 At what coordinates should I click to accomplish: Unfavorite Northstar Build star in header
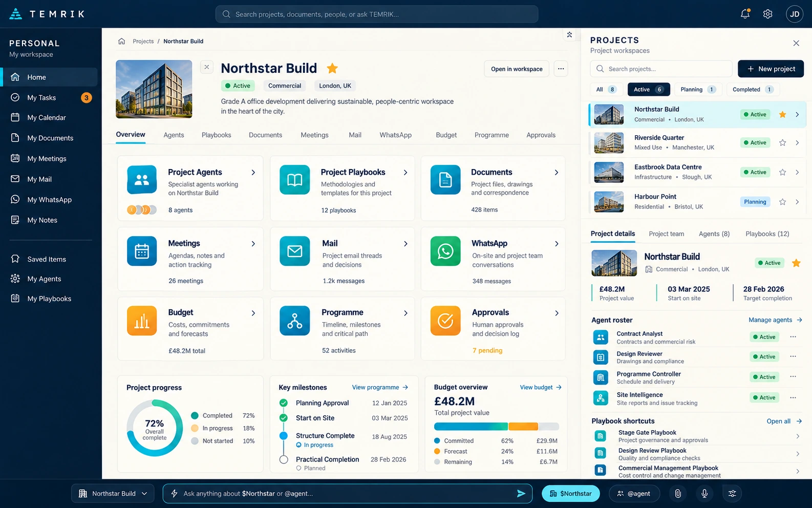(x=332, y=68)
